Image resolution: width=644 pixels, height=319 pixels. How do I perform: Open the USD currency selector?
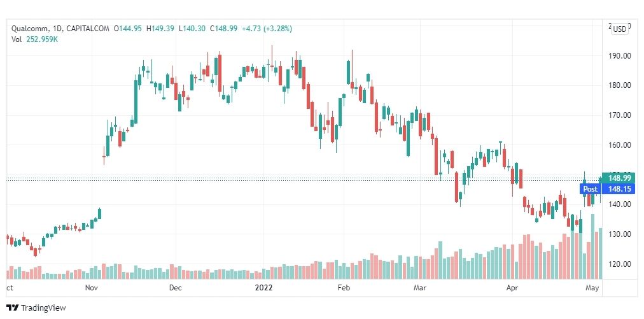(x=619, y=29)
